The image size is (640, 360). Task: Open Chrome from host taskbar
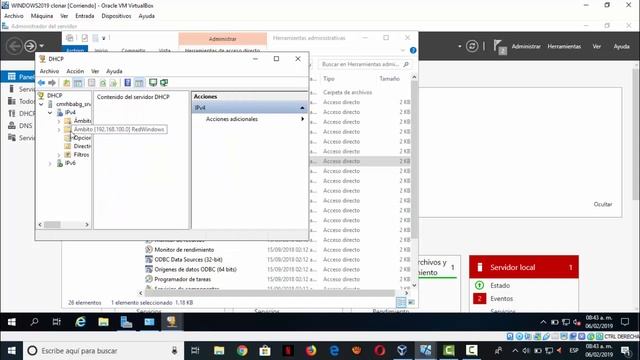(242, 351)
